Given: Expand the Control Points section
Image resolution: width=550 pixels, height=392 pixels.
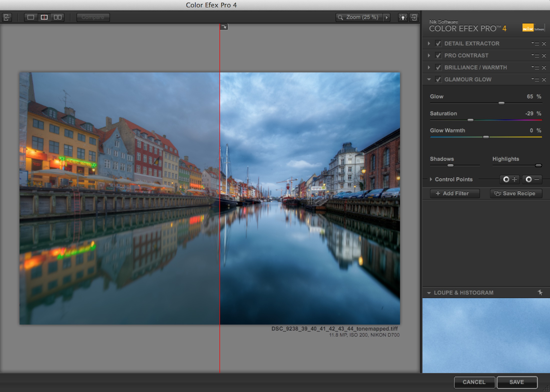Looking at the screenshot, I should coord(431,179).
